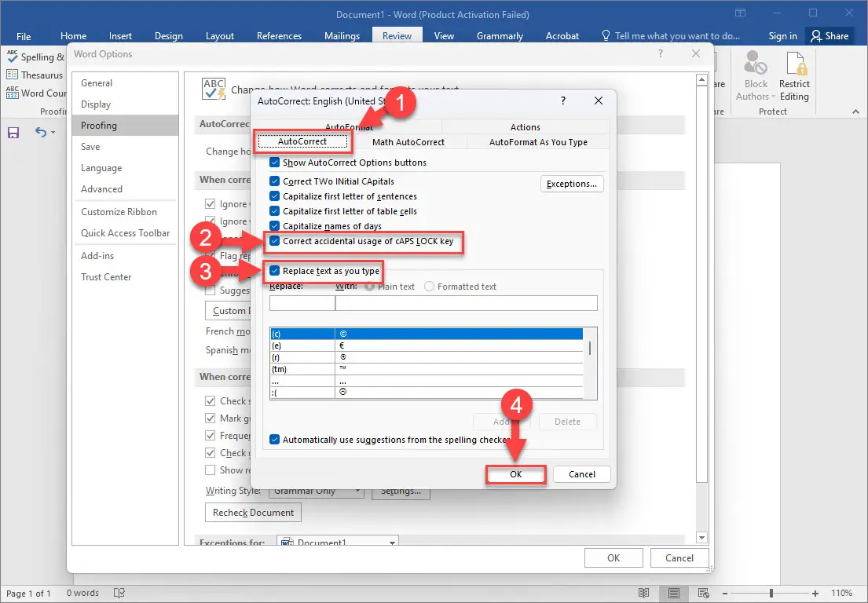Click the Delete button in AutoCorrect dialog

point(567,422)
